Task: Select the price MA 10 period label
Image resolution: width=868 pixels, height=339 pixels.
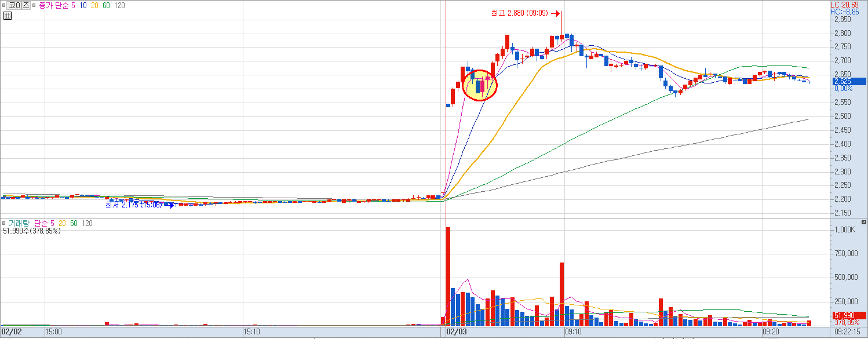Action: [83, 5]
